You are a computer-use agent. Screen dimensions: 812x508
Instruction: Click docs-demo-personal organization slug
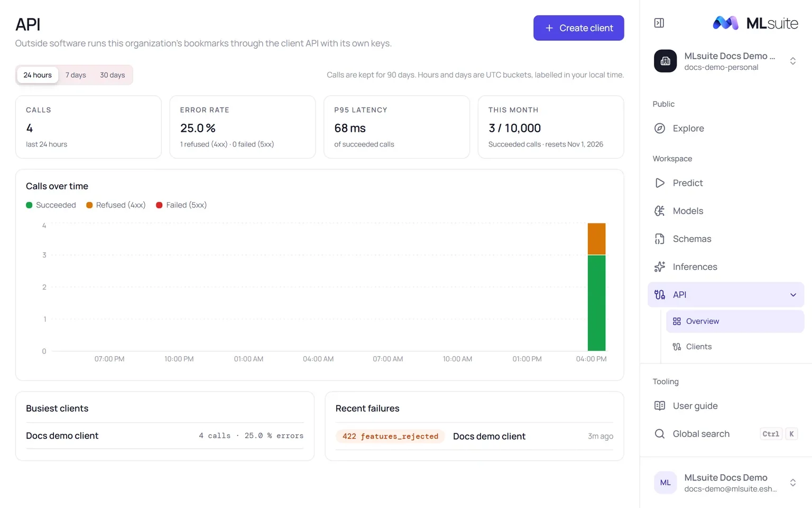point(721,67)
